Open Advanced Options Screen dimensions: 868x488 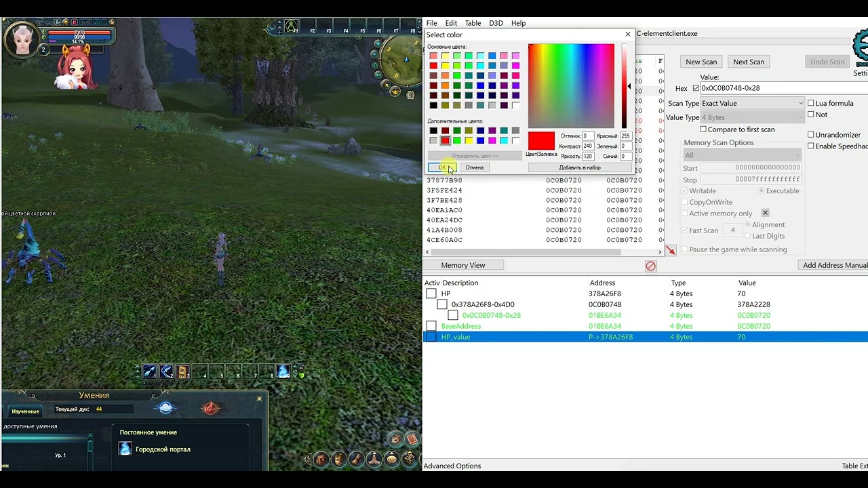[x=452, y=466]
